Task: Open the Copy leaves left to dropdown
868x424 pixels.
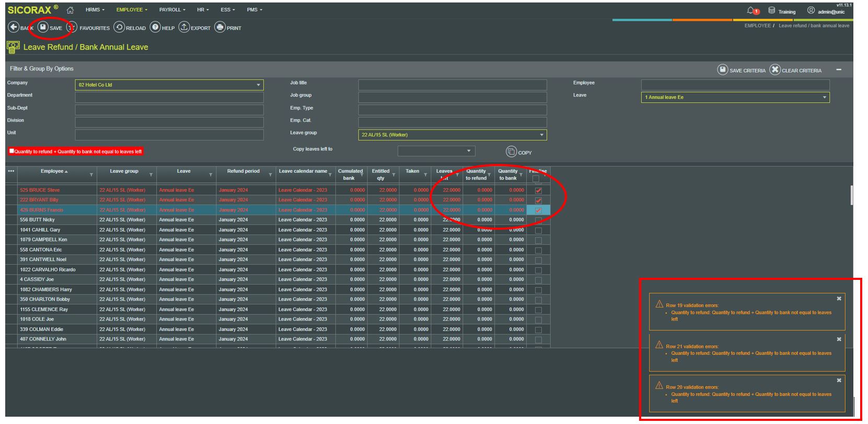Action: click(469, 151)
